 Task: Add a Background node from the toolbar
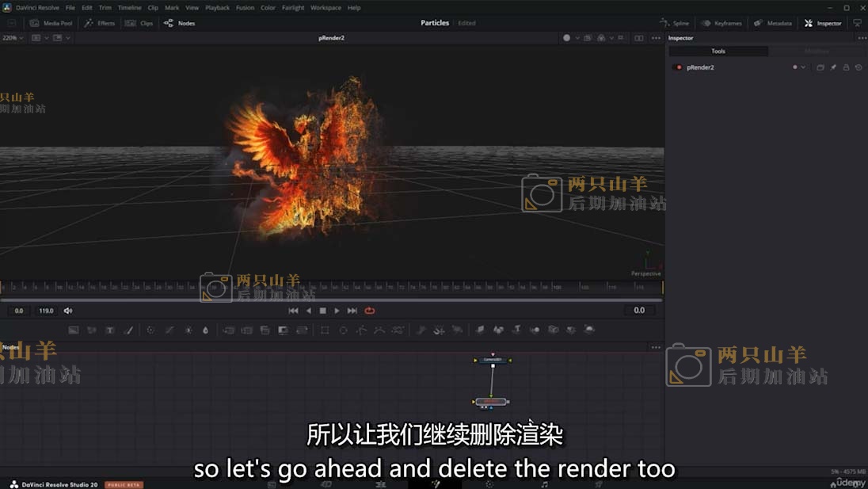[x=74, y=330]
